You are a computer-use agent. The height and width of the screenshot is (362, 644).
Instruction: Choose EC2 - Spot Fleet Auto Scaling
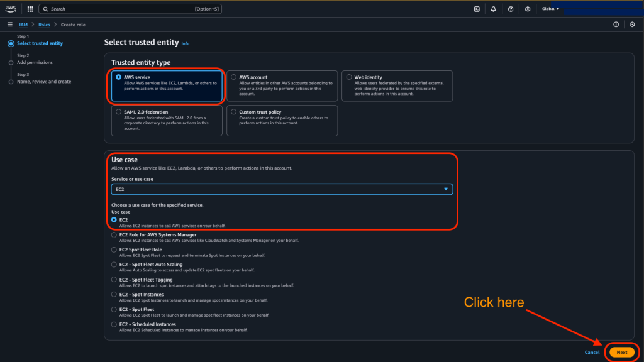click(114, 265)
